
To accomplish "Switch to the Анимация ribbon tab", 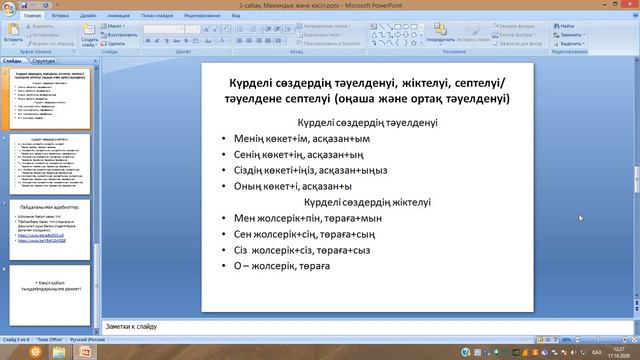I will 118,16.
